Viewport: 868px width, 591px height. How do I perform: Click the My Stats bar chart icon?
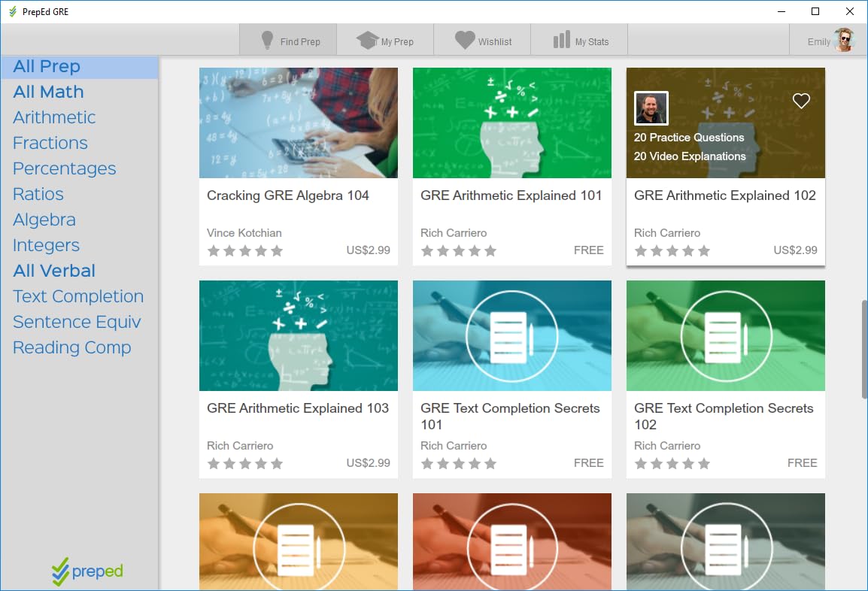click(561, 41)
